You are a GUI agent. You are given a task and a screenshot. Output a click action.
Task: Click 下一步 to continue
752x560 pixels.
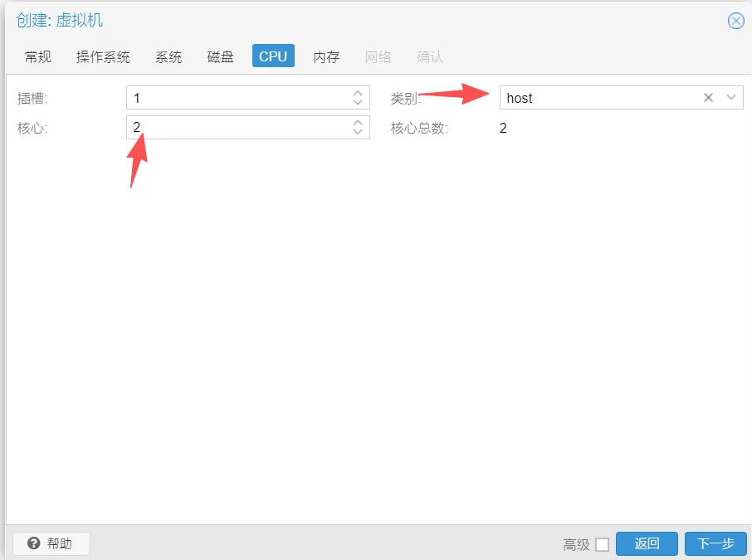pos(715,543)
